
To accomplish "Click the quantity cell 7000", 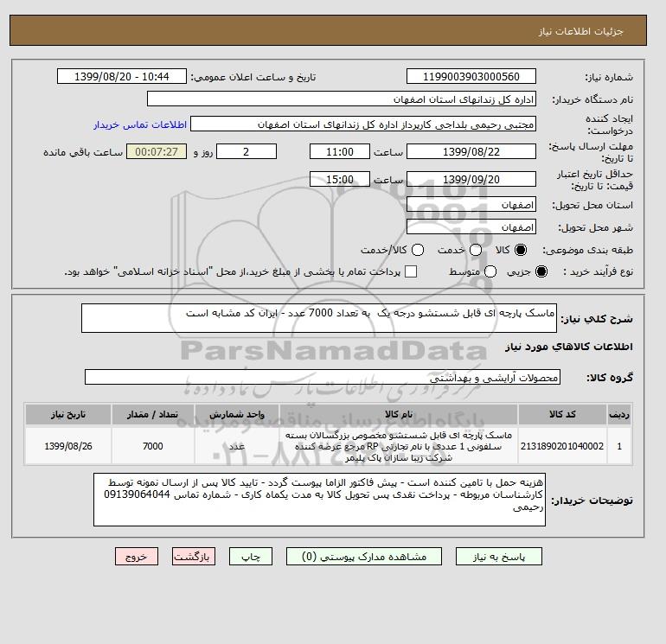I will (x=153, y=446).
